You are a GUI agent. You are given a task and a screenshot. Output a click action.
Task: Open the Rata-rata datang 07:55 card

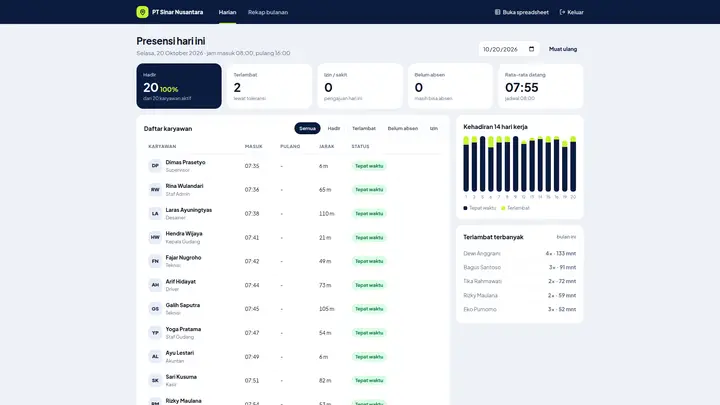point(541,86)
